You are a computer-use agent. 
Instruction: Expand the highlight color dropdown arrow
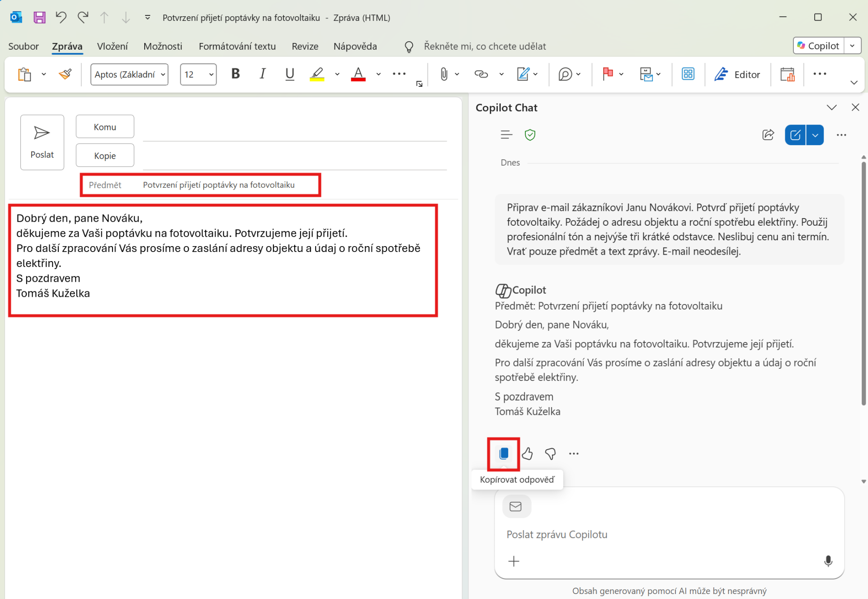tap(337, 74)
